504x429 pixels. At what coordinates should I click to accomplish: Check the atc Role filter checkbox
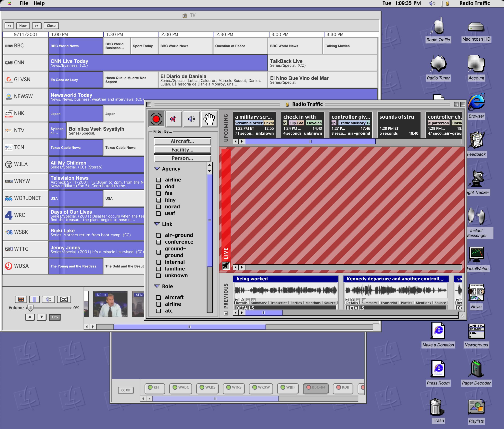pyautogui.click(x=158, y=311)
